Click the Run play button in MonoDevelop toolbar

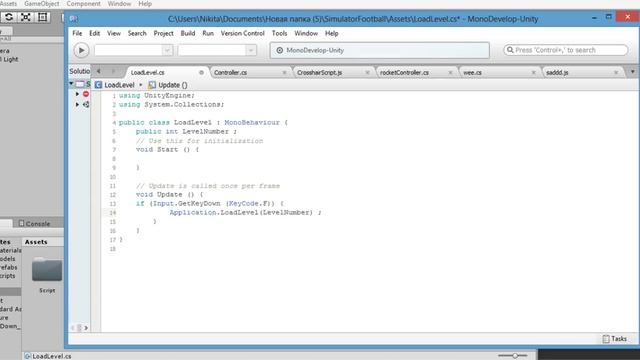(81, 50)
